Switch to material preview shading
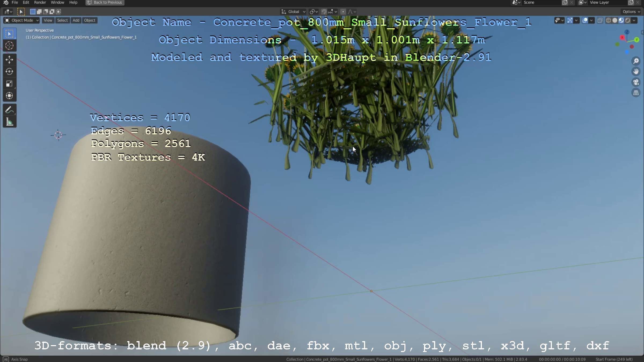 (x=621, y=20)
